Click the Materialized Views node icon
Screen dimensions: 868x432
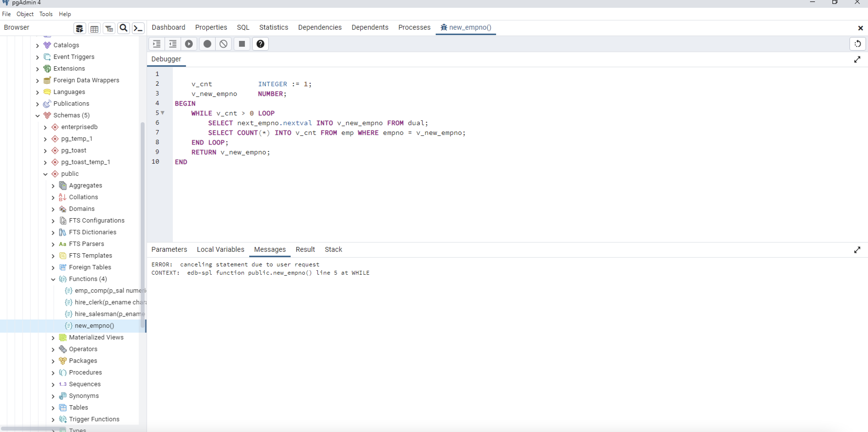pyautogui.click(x=63, y=337)
